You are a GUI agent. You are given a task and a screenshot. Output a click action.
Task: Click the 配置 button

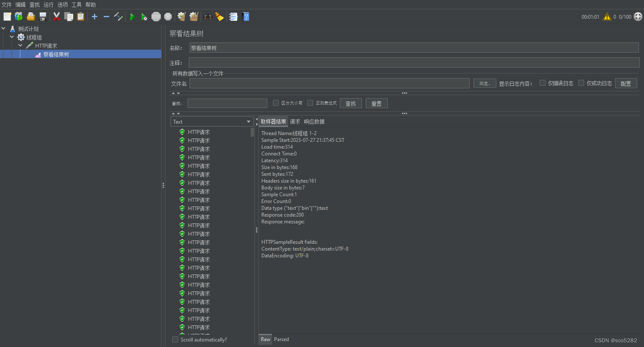626,83
